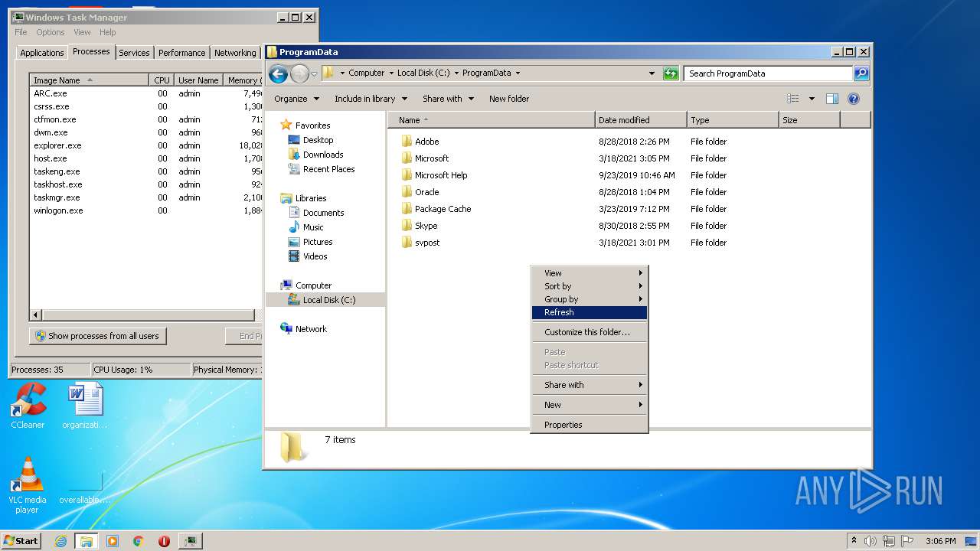This screenshot has height=551, width=980.
Task: Click the Action Center flag tray icon
Action: click(x=907, y=541)
